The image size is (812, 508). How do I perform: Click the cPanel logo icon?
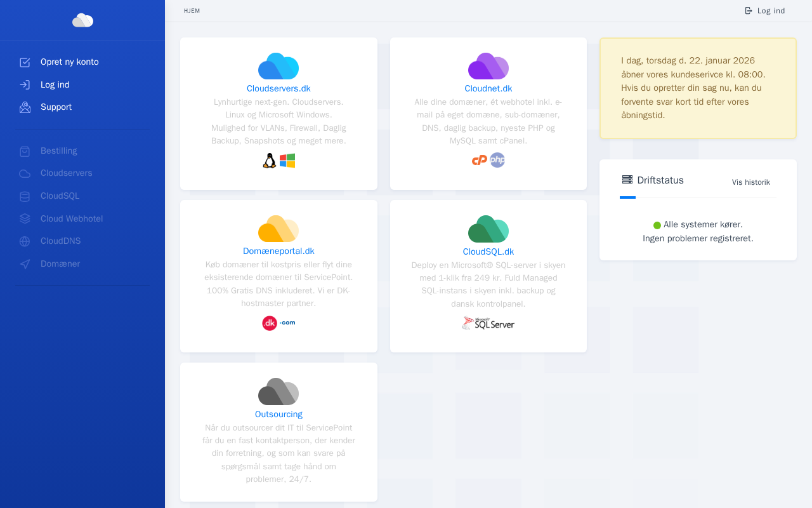point(480,160)
